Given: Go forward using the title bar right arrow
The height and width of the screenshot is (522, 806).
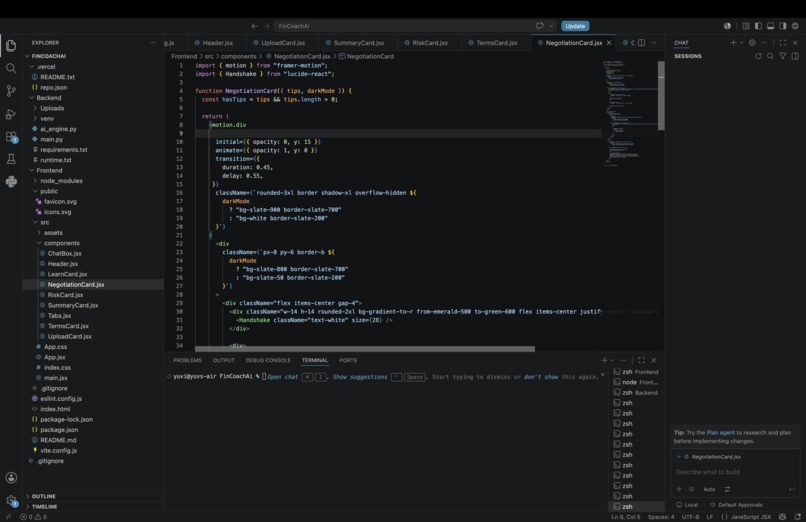Looking at the screenshot, I should [x=267, y=26].
